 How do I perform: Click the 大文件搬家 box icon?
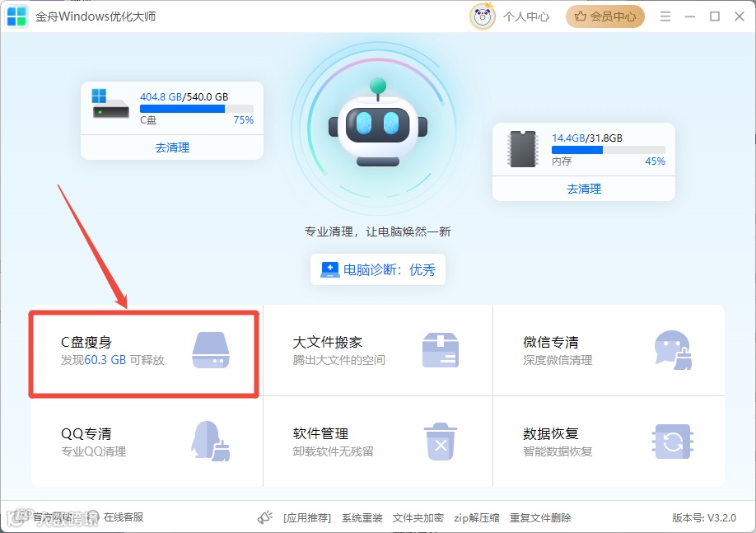(441, 350)
